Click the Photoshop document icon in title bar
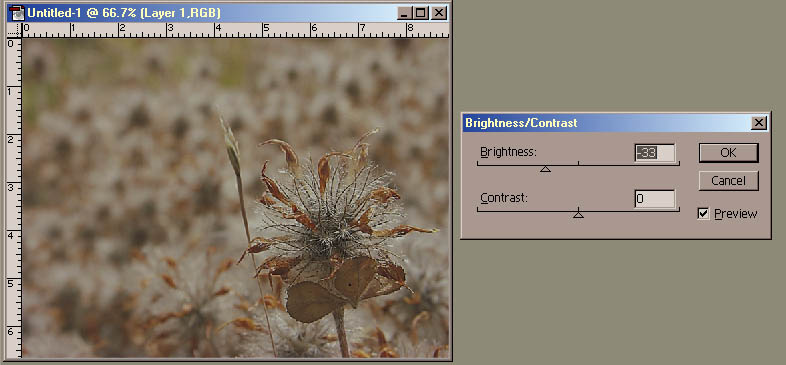Image resolution: width=786 pixels, height=365 pixels. point(17,13)
